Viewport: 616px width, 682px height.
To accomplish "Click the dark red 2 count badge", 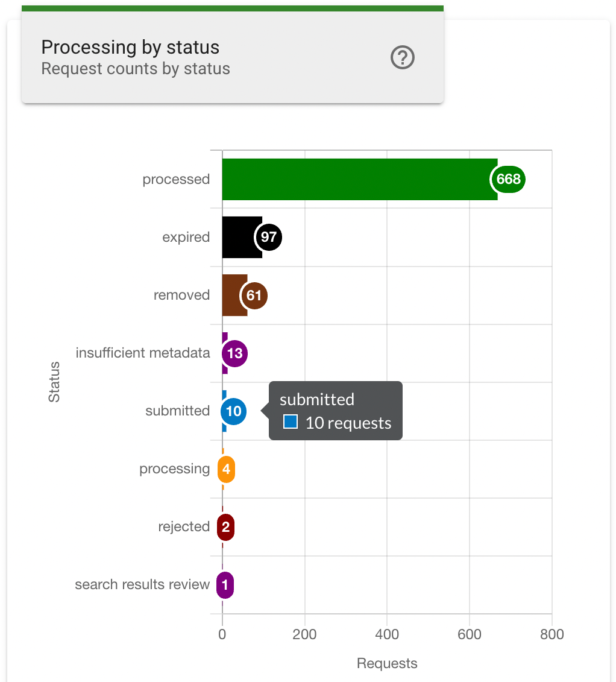I will (x=224, y=526).
